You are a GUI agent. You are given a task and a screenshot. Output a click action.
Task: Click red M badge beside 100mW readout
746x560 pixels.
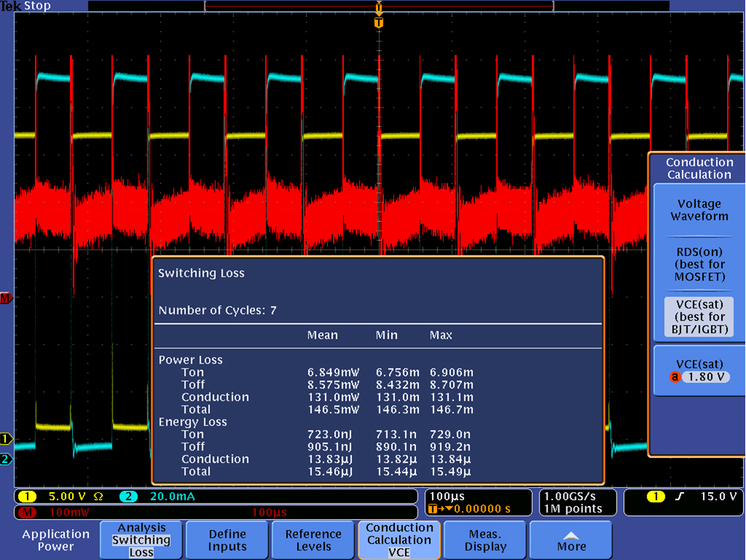[26, 513]
